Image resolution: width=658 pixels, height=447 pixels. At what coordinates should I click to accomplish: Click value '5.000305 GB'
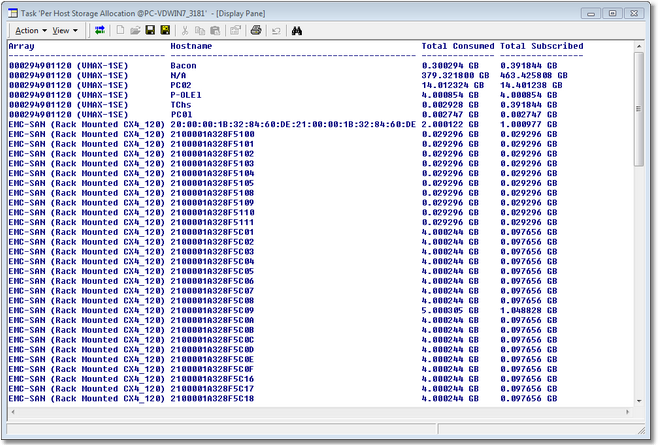[450, 311]
